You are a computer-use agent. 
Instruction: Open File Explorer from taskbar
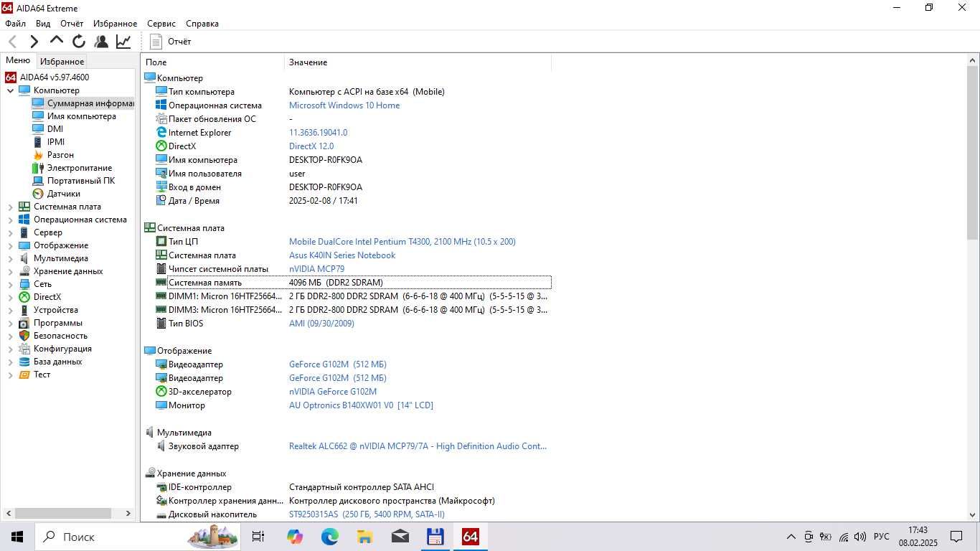point(364,537)
